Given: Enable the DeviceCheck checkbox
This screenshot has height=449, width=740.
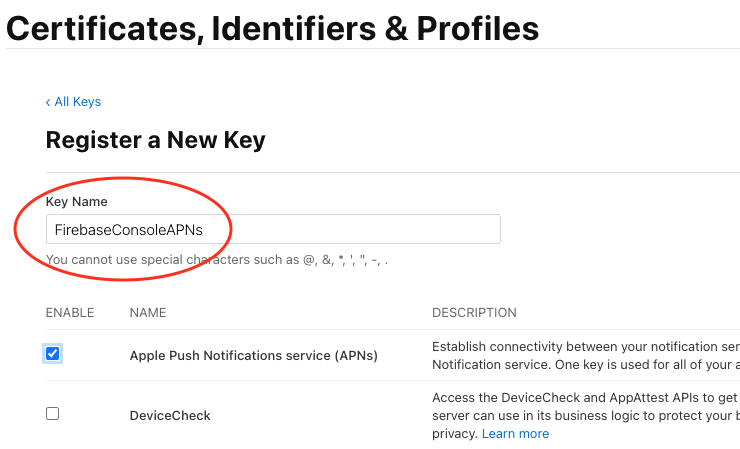Looking at the screenshot, I should (x=53, y=413).
